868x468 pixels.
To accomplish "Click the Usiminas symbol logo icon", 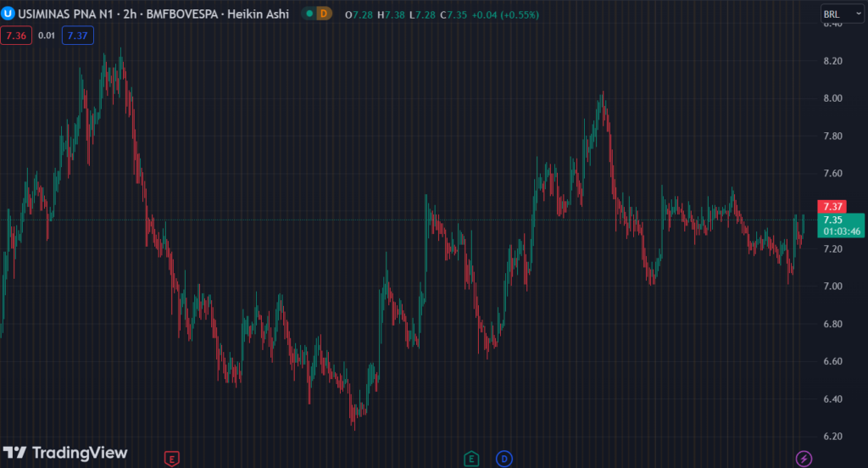I will point(8,14).
